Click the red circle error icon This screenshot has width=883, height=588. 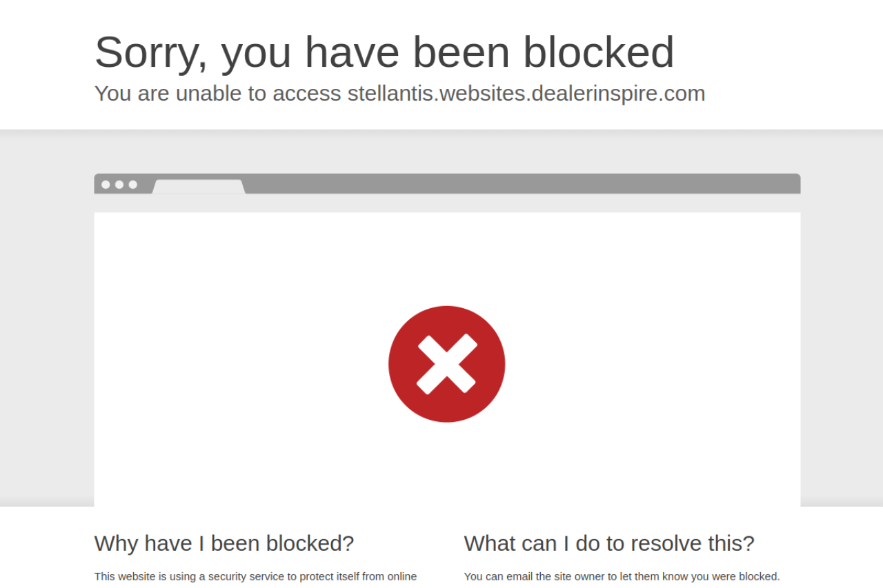pyautogui.click(x=446, y=364)
